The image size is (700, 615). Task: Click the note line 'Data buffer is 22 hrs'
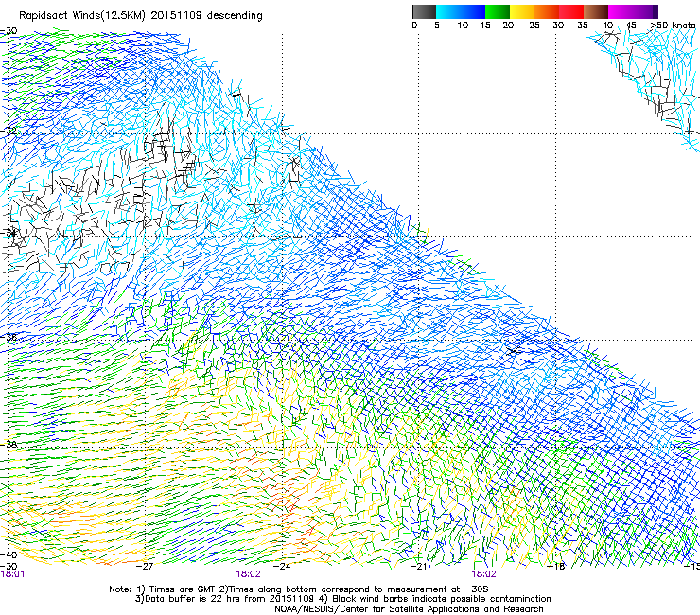193,599
